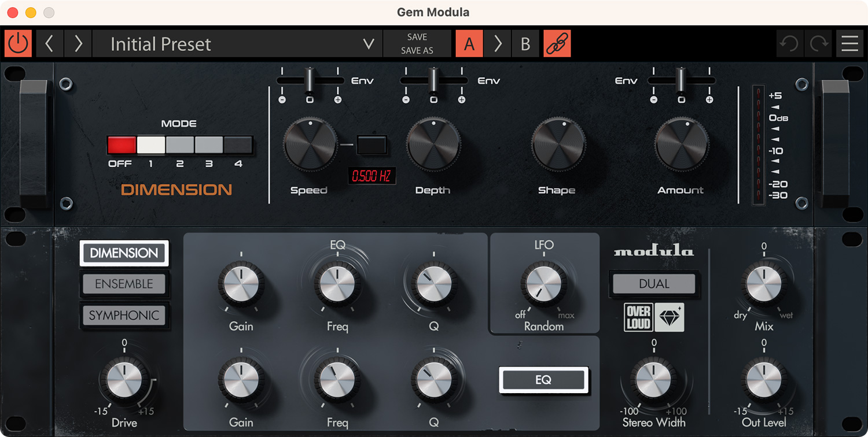
Task: Click the Out Level knob
Action: click(x=764, y=381)
